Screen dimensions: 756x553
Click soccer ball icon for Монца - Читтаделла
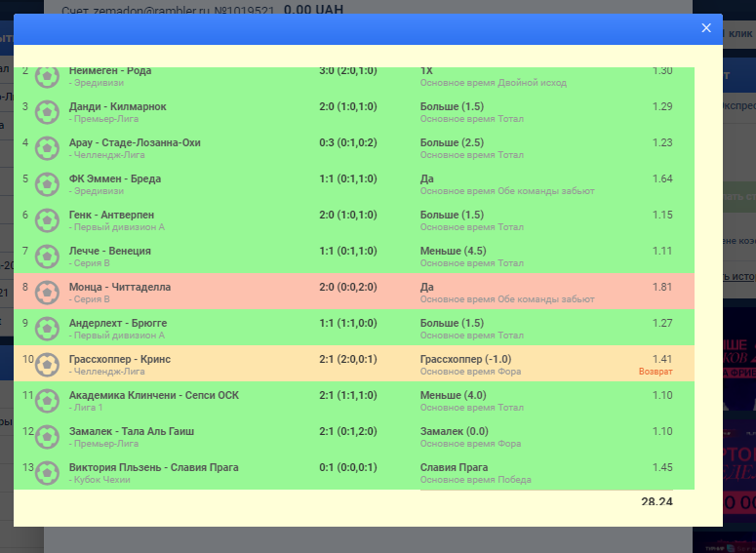(47, 293)
